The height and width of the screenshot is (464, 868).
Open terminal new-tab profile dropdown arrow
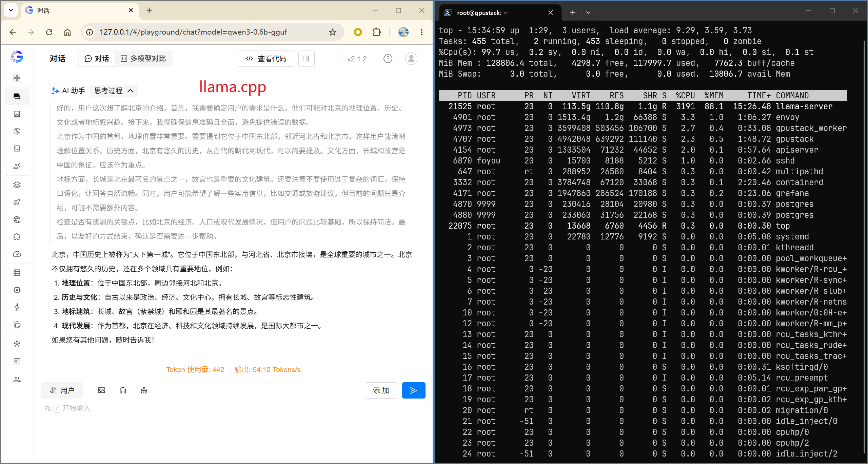(x=588, y=13)
